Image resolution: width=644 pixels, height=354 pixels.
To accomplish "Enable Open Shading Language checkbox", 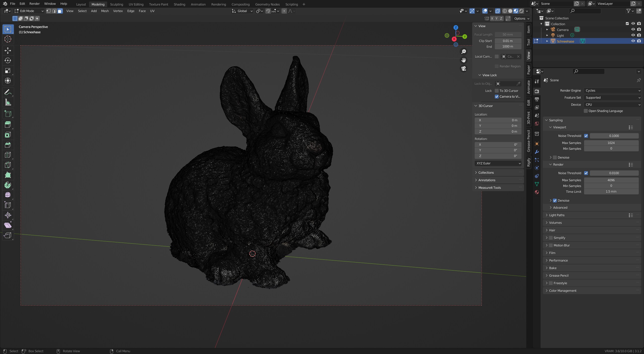I will (x=586, y=111).
